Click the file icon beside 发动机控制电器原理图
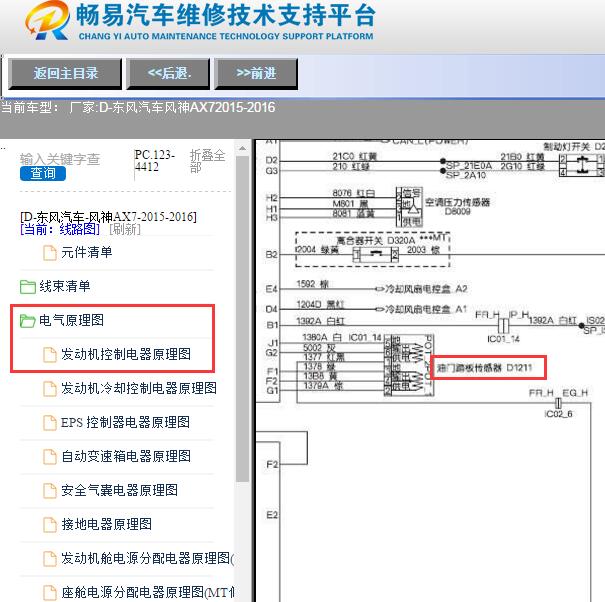Viewport: 605px width, 602px height. pos(50,355)
